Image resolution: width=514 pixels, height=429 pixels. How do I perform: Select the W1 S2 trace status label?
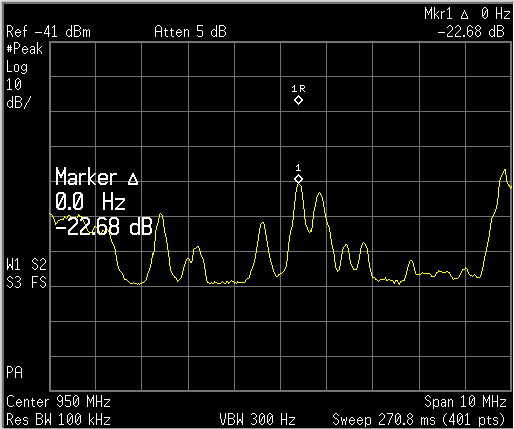point(26,265)
